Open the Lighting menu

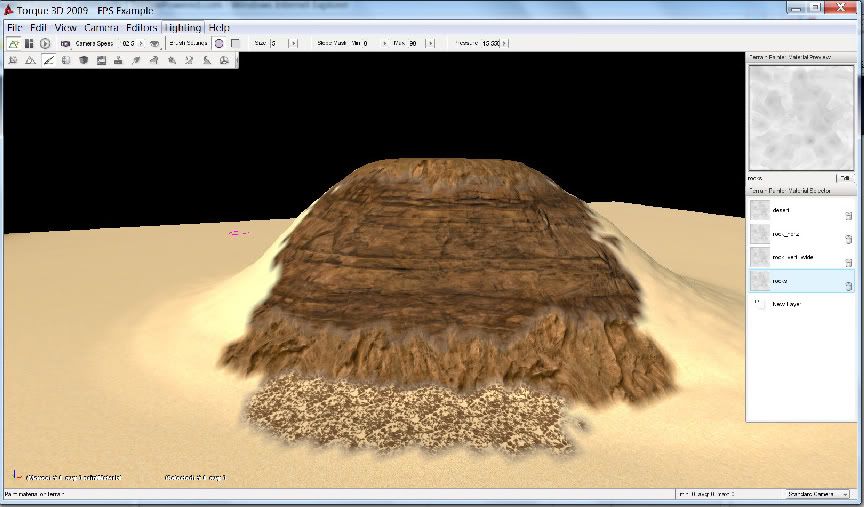click(x=182, y=28)
